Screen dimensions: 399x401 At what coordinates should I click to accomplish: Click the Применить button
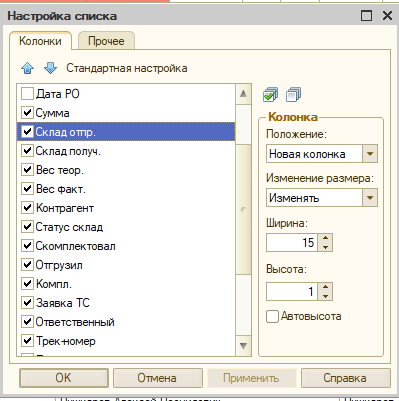click(x=251, y=378)
